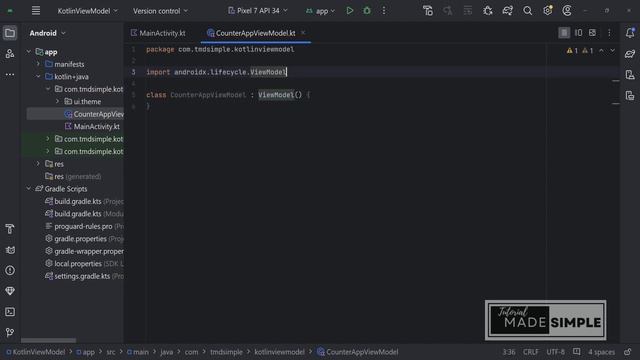Open the Terminal tool window
640x360 pixels.
10,312
